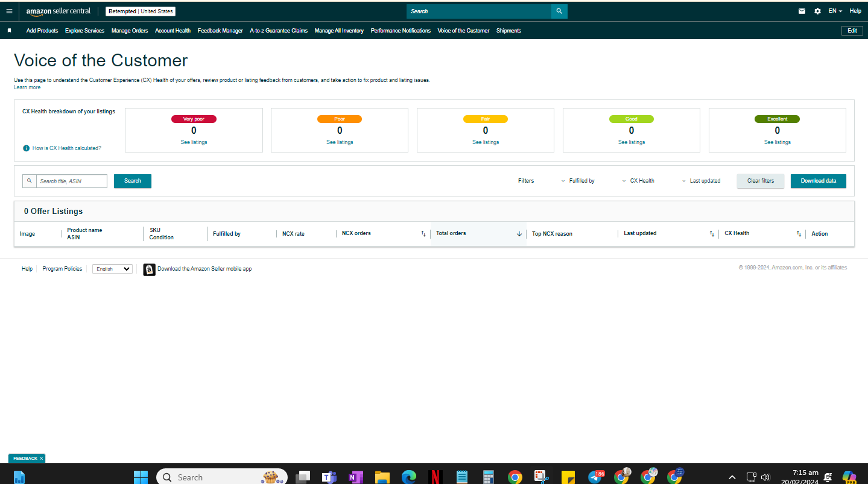Click the magnifier search button in header
868x484 pixels.
click(x=559, y=11)
